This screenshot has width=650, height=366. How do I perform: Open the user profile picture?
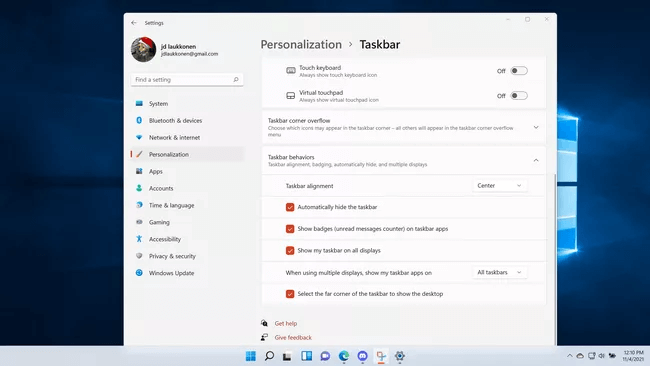143,49
